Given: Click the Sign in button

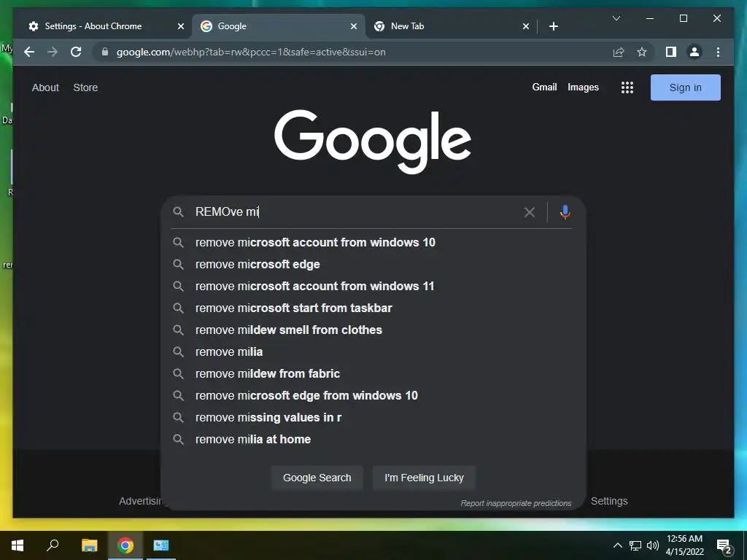Looking at the screenshot, I should coord(686,87).
